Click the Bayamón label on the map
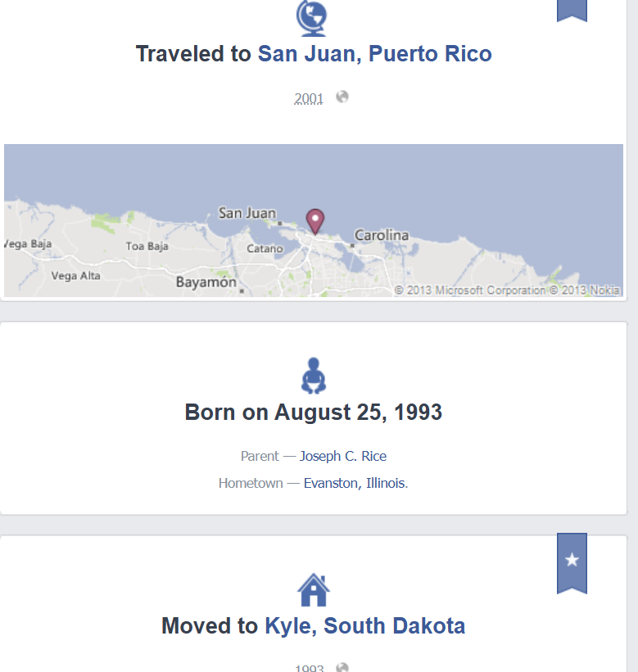Screen dimensions: 638x672 pos(206,282)
